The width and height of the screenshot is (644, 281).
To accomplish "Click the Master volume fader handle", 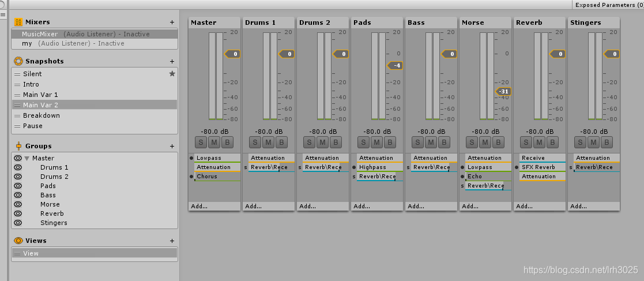I will pyautogui.click(x=232, y=54).
